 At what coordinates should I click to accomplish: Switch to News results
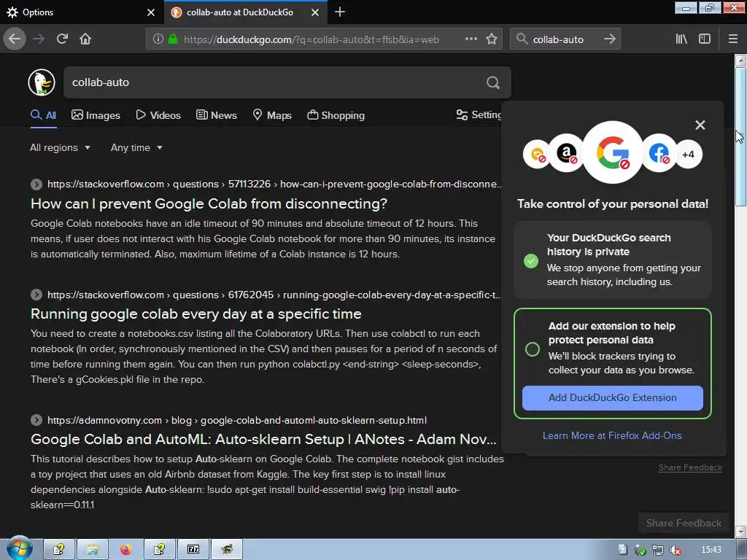(x=216, y=115)
